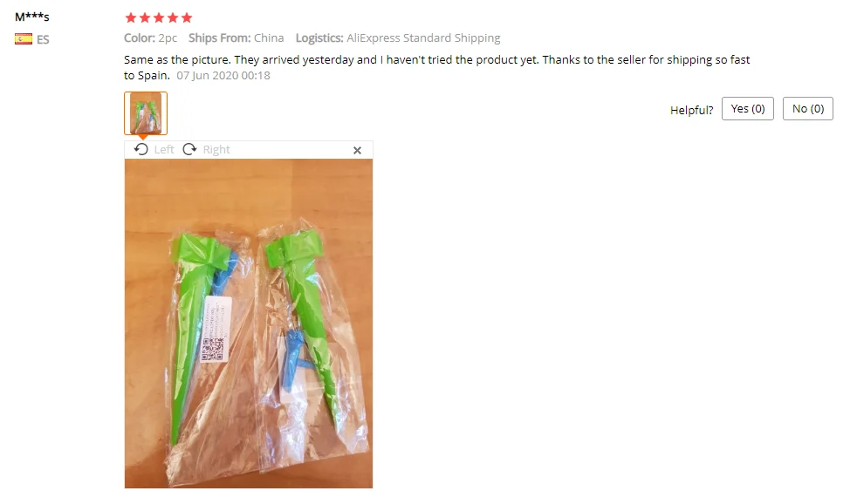Click the first red rating star

(x=131, y=18)
